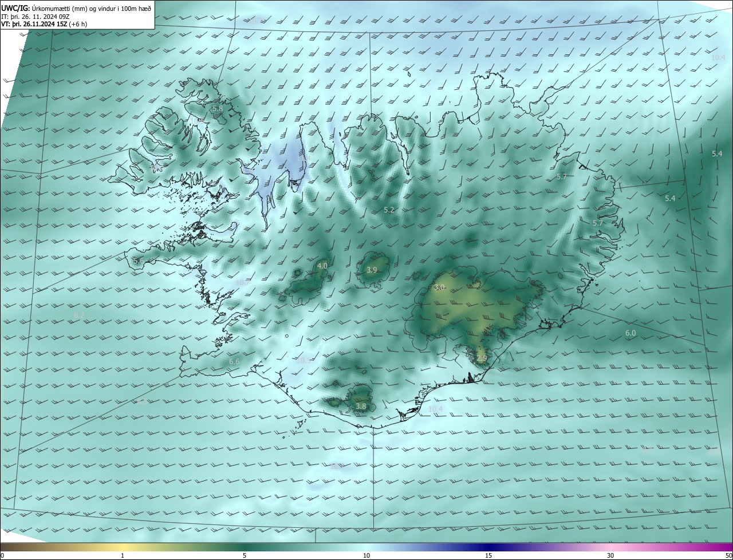Click the colorbar tick label 10
Viewport: 733px width, 560px height.
click(x=366, y=555)
